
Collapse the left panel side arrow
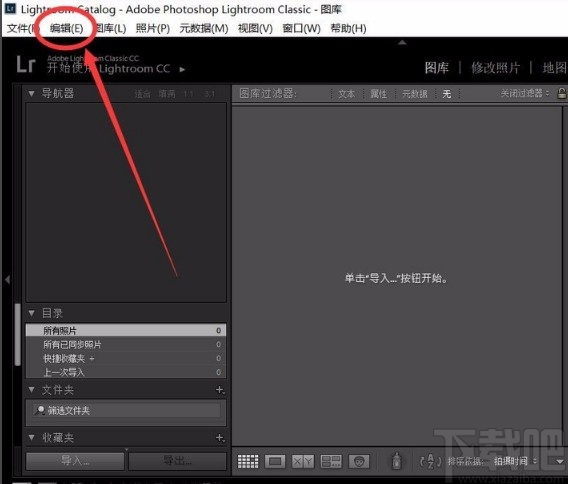tap(7, 279)
